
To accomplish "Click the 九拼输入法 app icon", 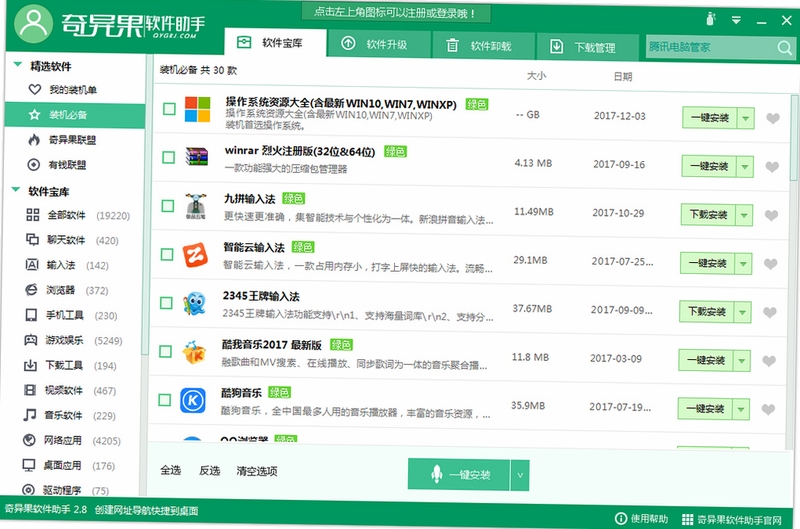I will pyautogui.click(x=195, y=206).
